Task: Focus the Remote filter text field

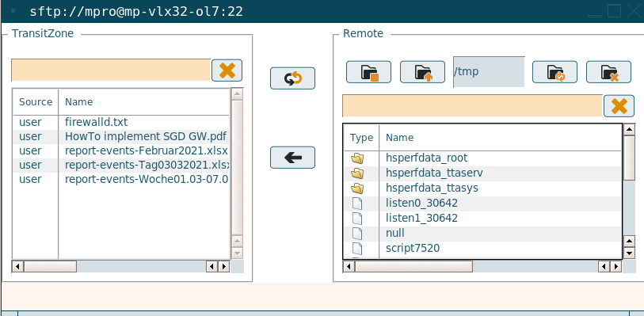Action: [x=472, y=106]
